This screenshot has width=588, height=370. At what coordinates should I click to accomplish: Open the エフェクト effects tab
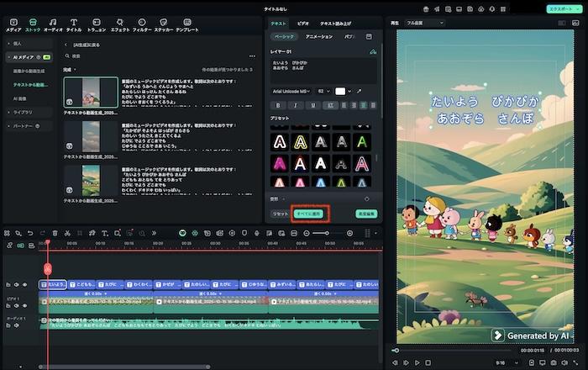click(120, 25)
